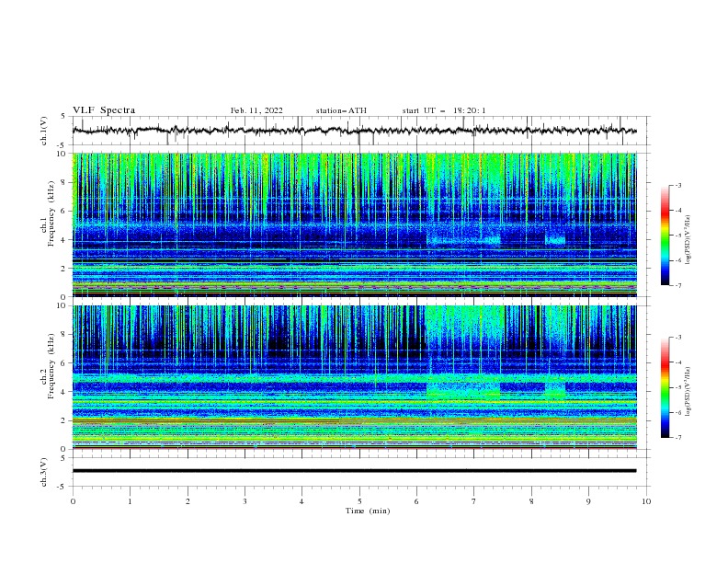728x563 pixels.
Task: Select the date text "Feb. 11, 2022"
Action: [256, 110]
